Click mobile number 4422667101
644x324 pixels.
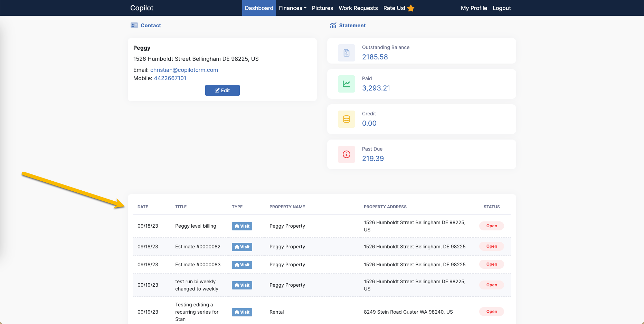coord(170,78)
